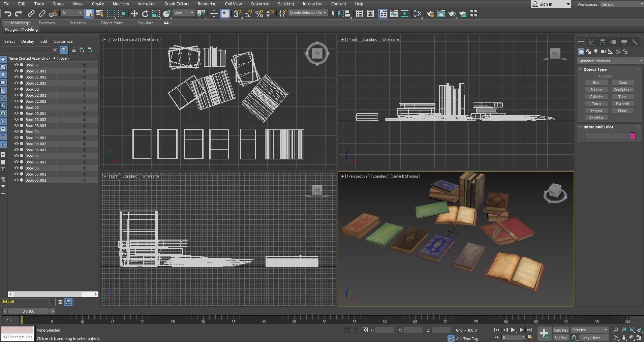Select the Select and Link tool

(31, 13)
